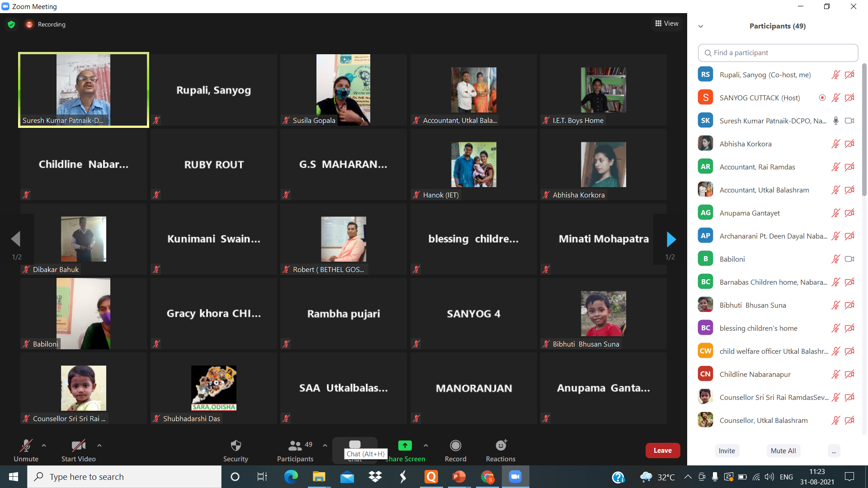Click the Find a participant search field
868x488 pixels.
(x=778, y=53)
